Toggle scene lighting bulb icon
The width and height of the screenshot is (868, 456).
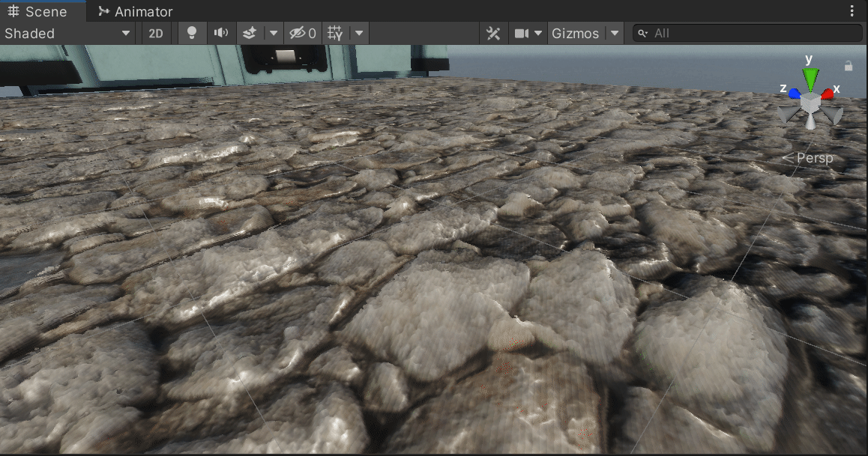click(x=192, y=33)
